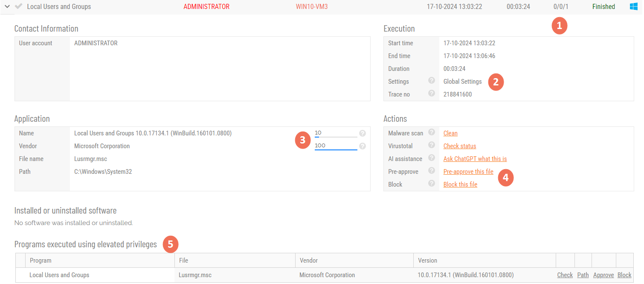
Task: Click the Local Users and Groups header title
Action: point(59,6)
